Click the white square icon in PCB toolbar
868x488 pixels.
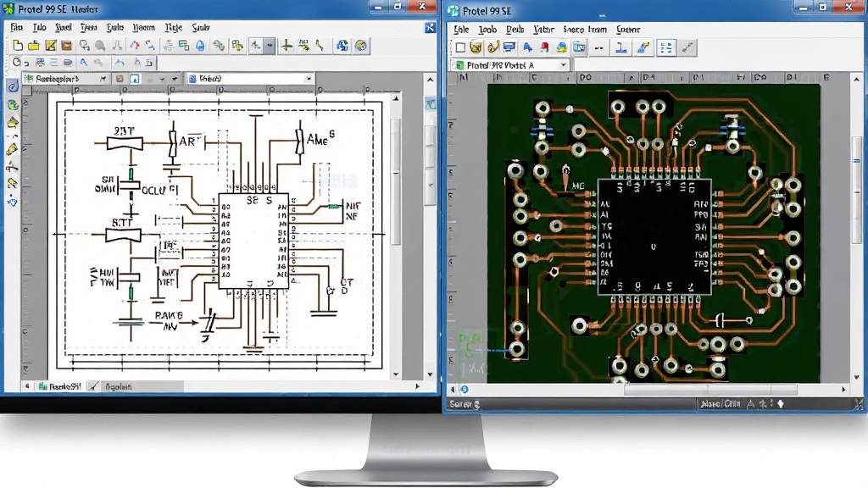[x=460, y=47]
